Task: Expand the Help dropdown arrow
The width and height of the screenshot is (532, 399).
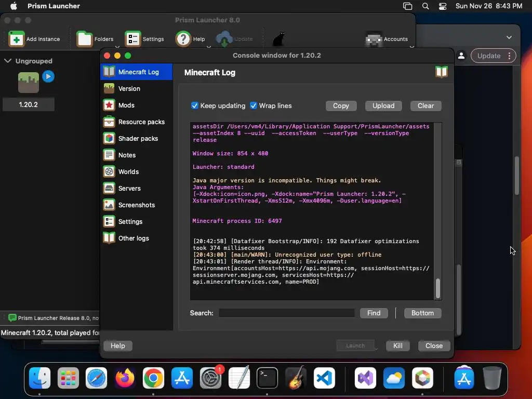Action: pyautogui.click(x=209, y=47)
